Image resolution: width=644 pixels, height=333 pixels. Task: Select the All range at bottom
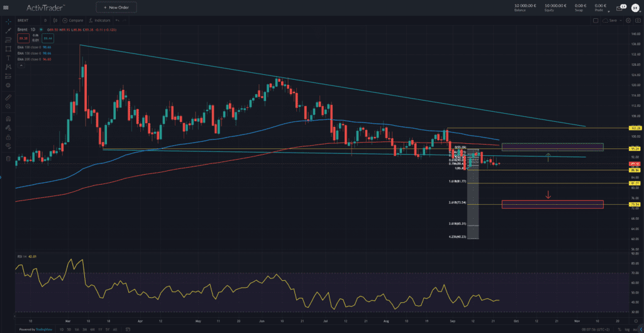[x=114, y=329]
